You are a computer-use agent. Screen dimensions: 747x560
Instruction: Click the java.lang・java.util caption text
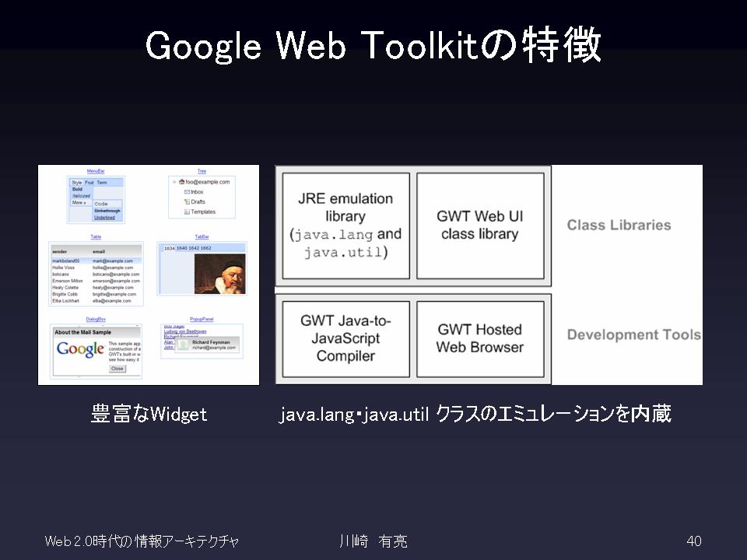pos(475,414)
